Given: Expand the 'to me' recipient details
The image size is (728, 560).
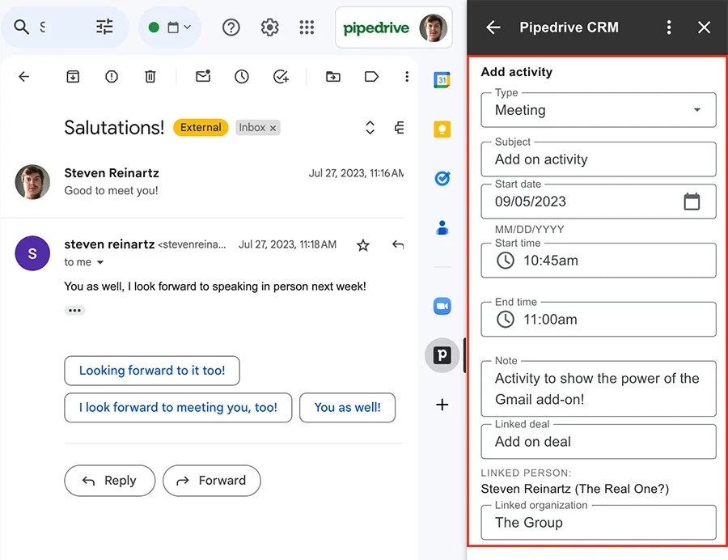Looking at the screenshot, I should pyautogui.click(x=84, y=261).
